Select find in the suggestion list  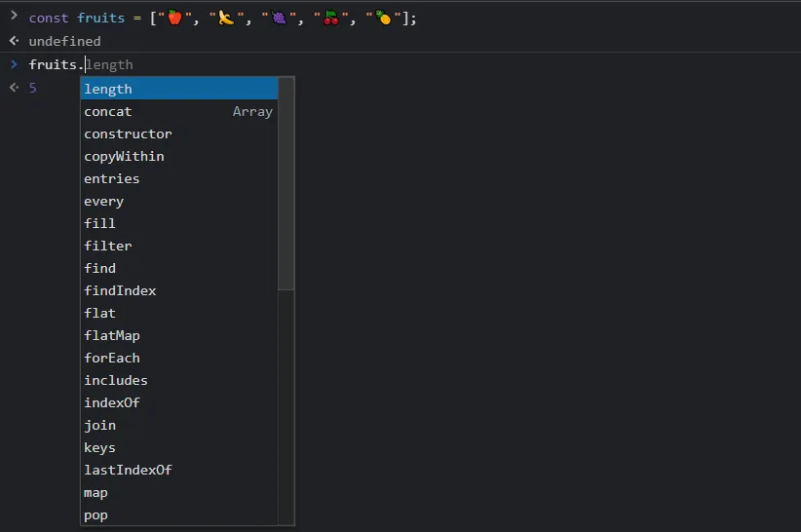click(x=178, y=269)
